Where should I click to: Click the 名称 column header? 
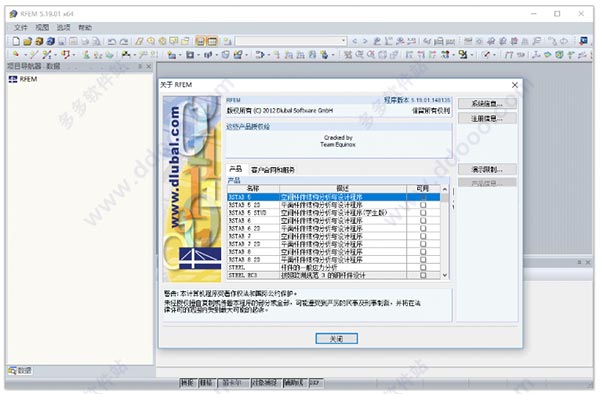(253, 189)
